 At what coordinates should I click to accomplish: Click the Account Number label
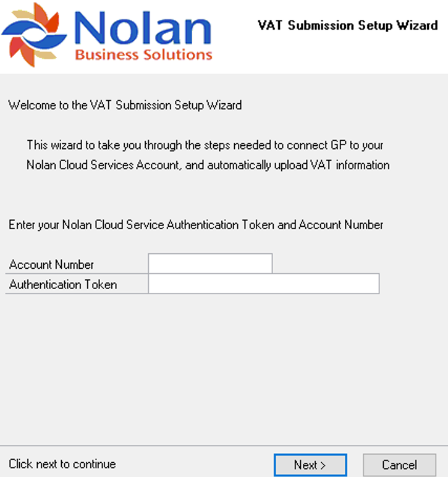[52, 264]
